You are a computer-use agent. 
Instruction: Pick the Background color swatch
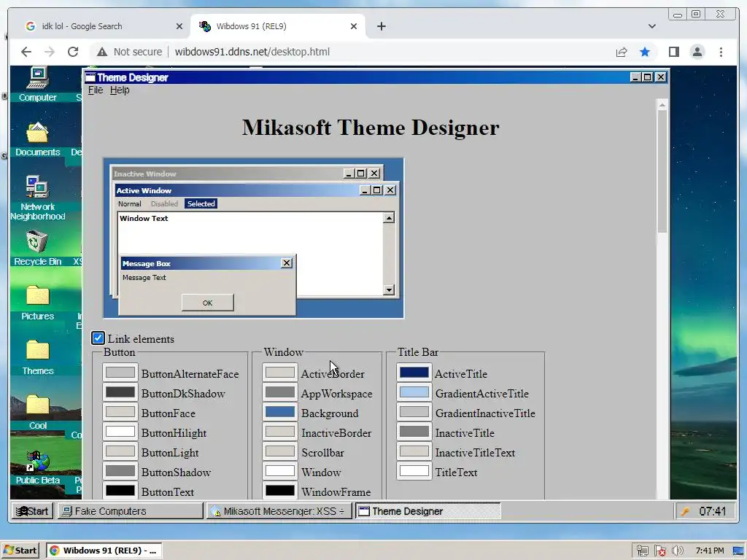[280, 413]
